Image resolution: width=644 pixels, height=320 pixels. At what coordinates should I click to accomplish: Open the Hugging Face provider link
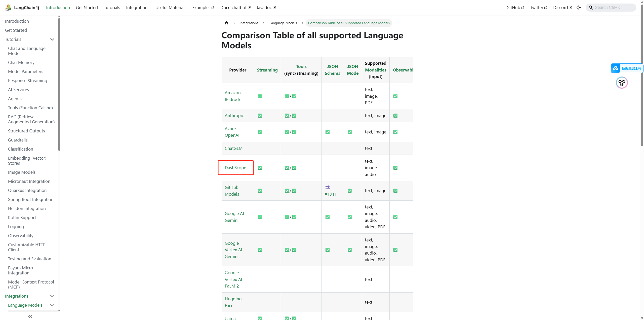pos(233,302)
